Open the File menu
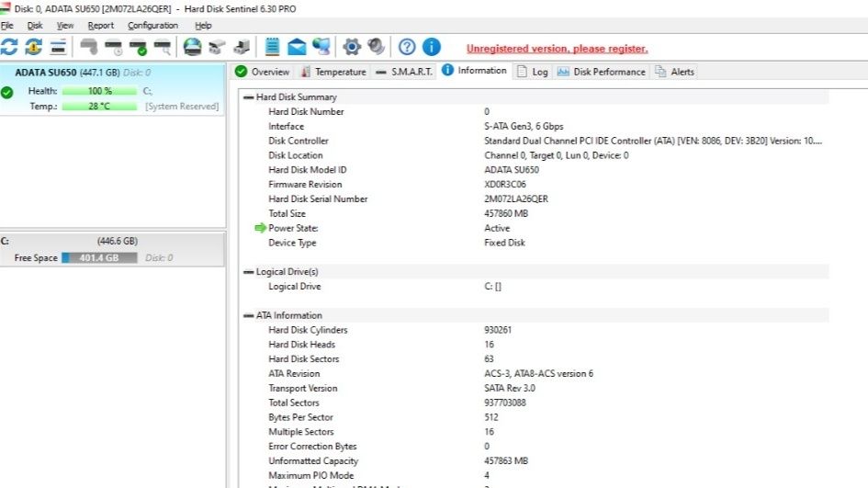This screenshot has height=488, width=868. click(x=6, y=26)
